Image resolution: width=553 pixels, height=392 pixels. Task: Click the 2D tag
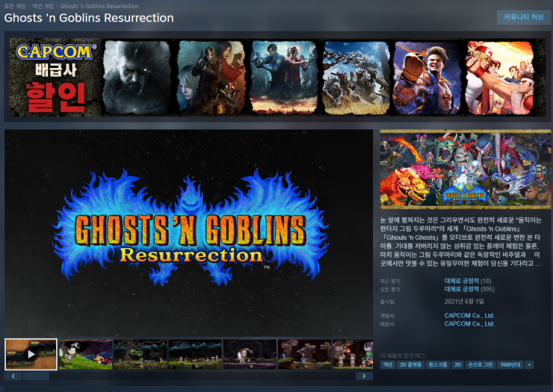click(x=458, y=365)
